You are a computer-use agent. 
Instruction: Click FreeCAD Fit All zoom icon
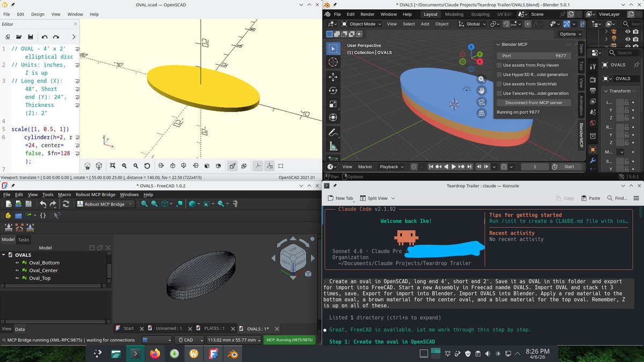pos(144,204)
